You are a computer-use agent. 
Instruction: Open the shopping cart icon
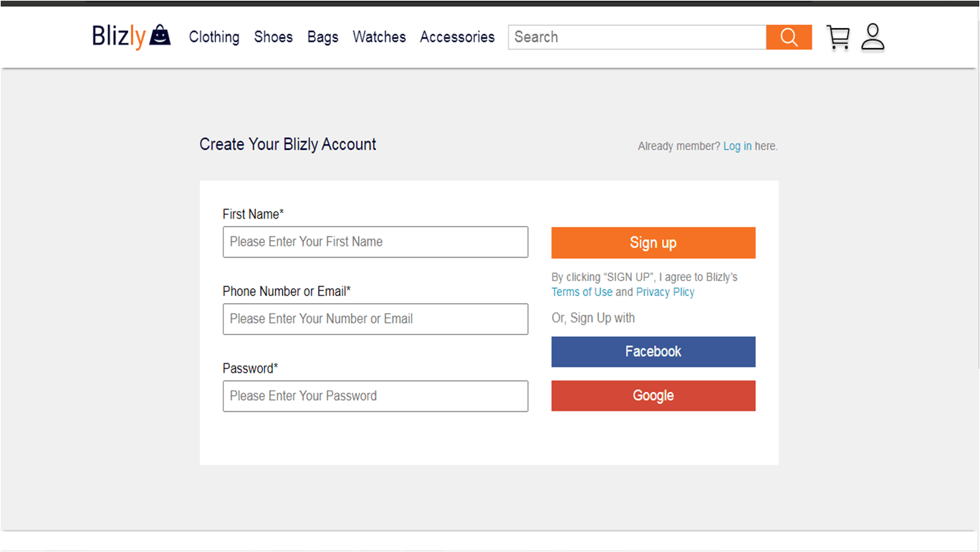tap(837, 37)
